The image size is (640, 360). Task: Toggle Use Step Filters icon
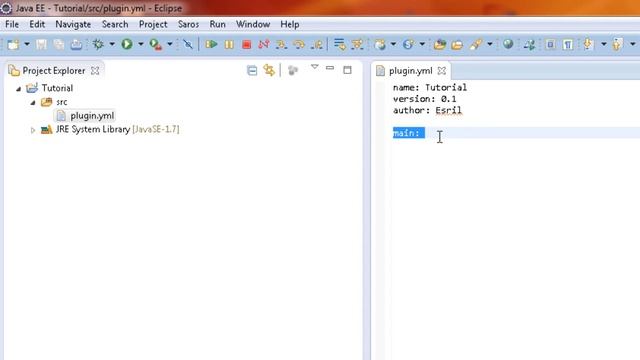coord(357,44)
